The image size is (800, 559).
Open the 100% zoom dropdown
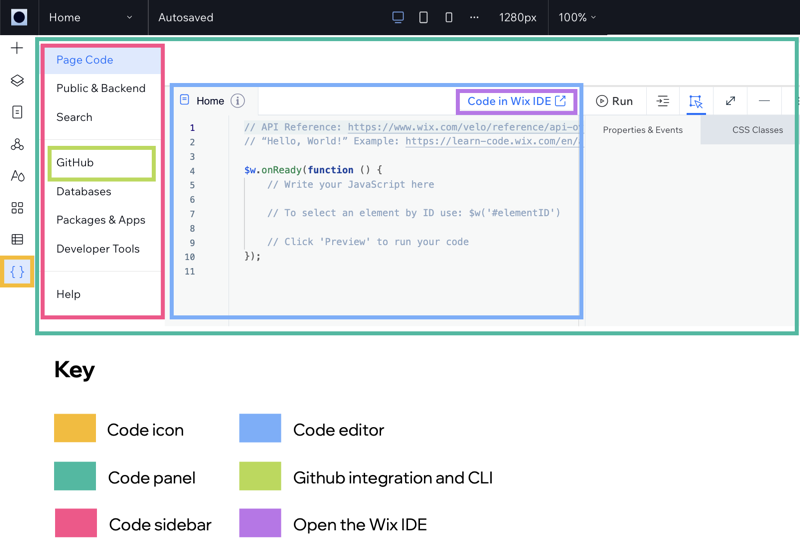[x=577, y=17]
